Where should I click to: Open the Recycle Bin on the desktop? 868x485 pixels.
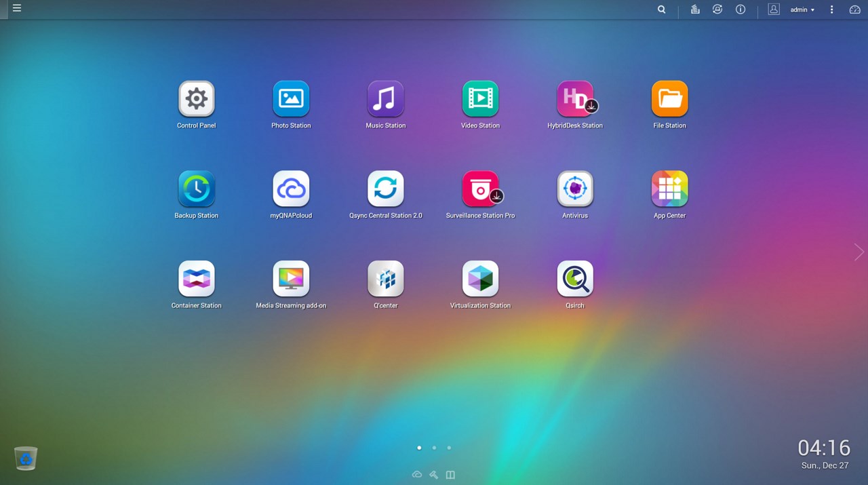(x=26, y=459)
